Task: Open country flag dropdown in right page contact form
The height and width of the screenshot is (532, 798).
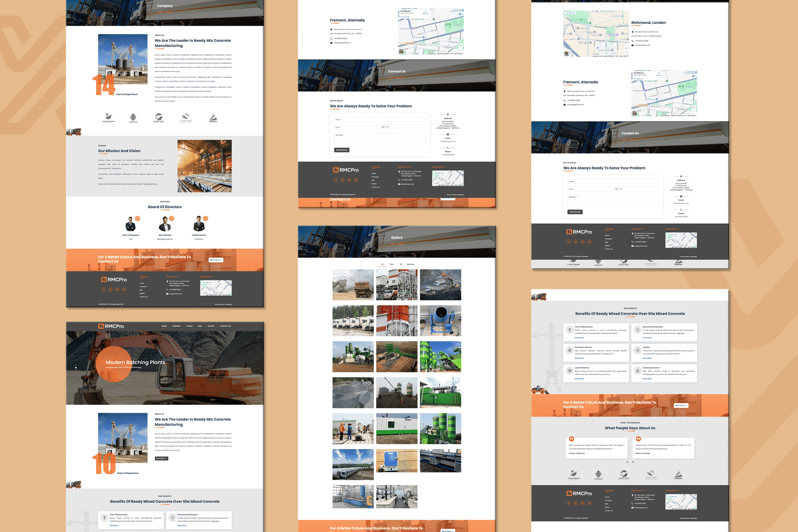Action: point(617,189)
